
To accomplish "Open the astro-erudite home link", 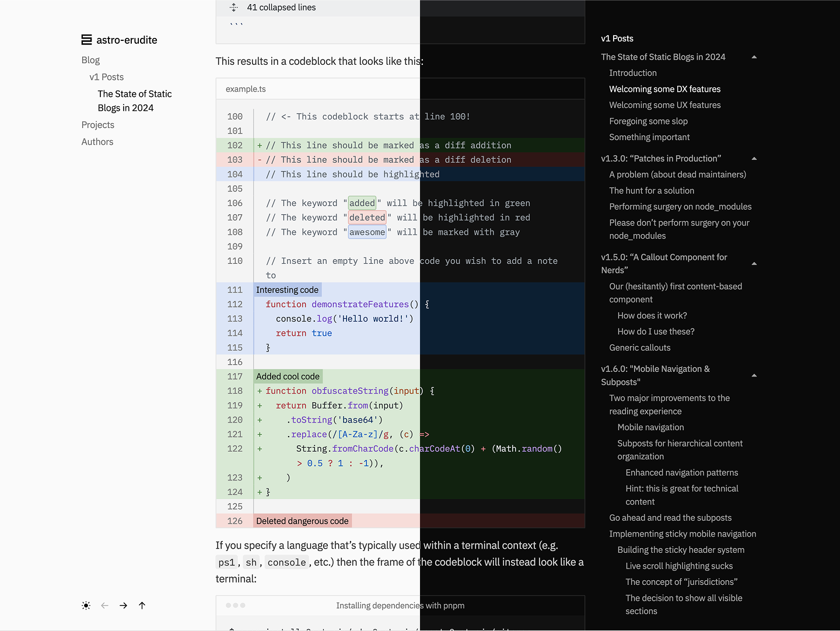I will click(x=120, y=40).
